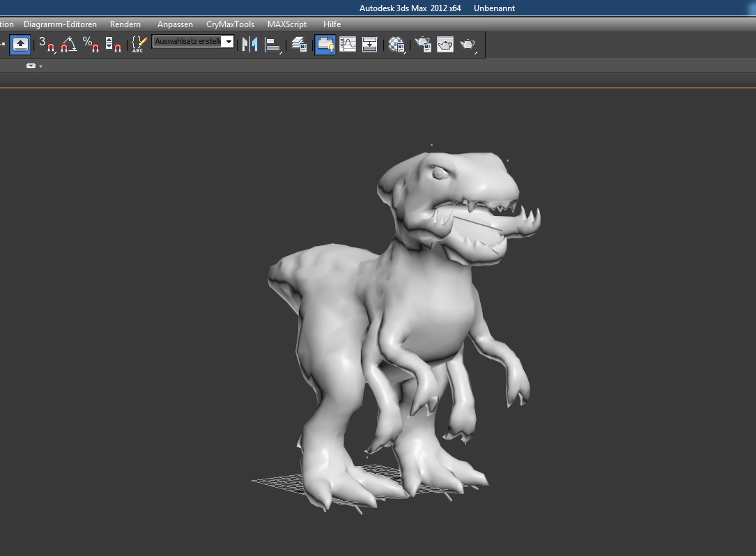Open the Render Setup teapot icon
756x556 pixels.
[x=423, y=45]
